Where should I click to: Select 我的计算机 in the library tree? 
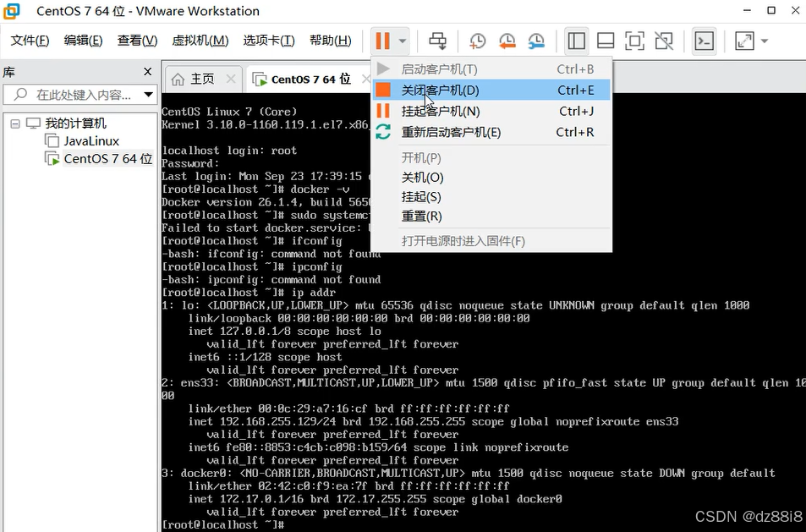[x=75, y=123]
